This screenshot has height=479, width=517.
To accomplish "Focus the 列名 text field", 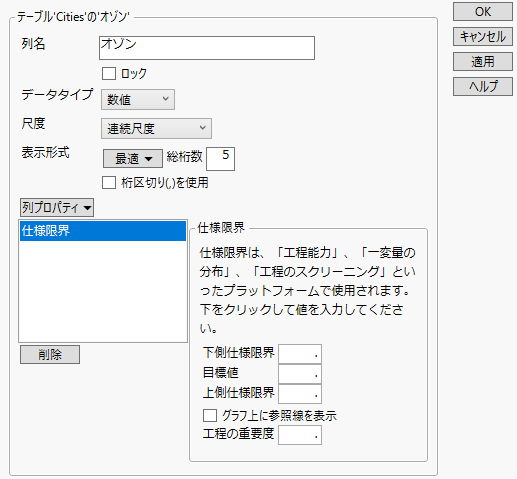I will pyautogui.click(x=207, y=48).
